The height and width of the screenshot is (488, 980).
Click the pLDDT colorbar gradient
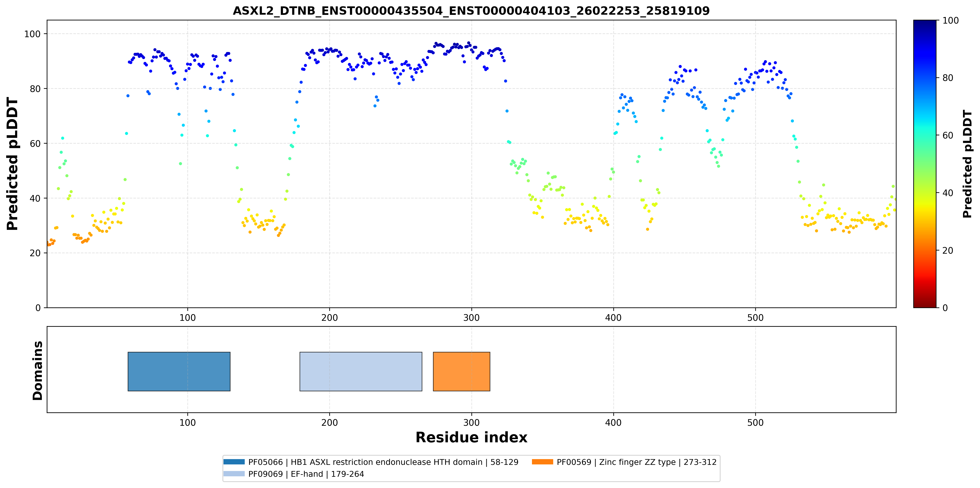coord(925,164)
